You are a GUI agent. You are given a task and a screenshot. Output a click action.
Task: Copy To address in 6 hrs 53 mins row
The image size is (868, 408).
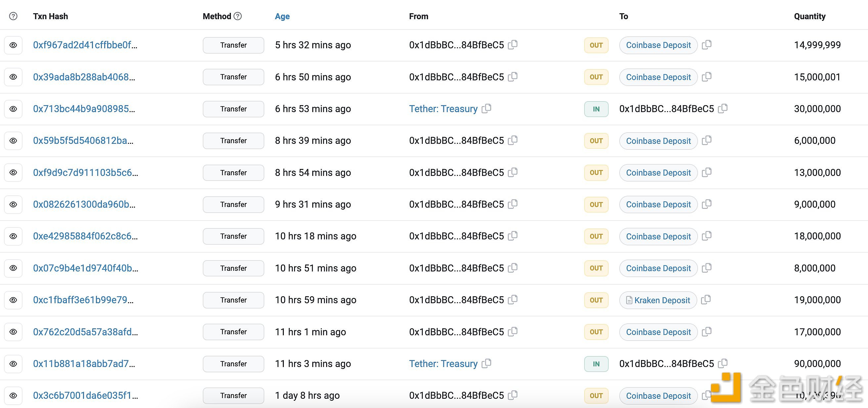pos(723,108)
